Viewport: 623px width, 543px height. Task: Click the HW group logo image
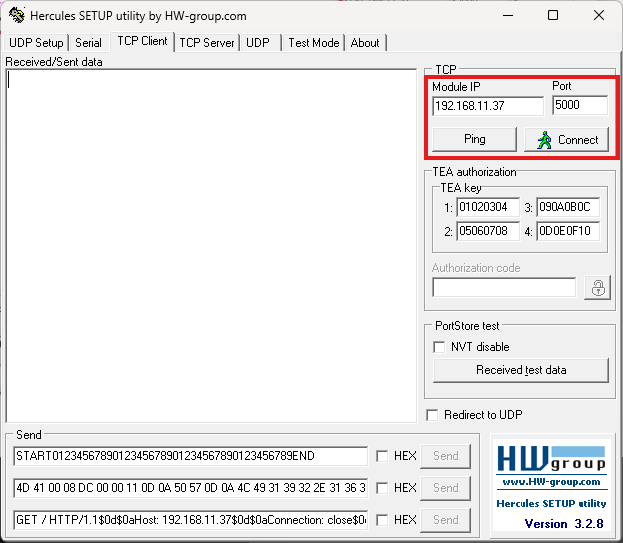coord(552,461)
